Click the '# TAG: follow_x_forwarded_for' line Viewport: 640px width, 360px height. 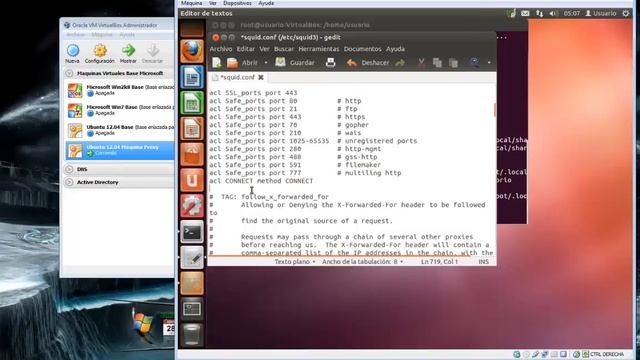point(269,197)
